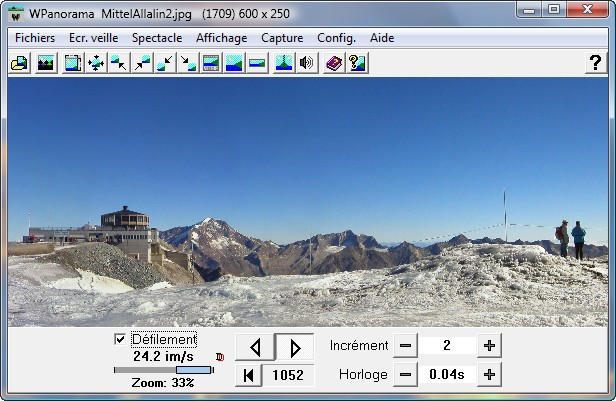Click the position field showing 1052
The height and width of the screenshot is (401, 616).
pyautogui.click(x=288, y=375)
